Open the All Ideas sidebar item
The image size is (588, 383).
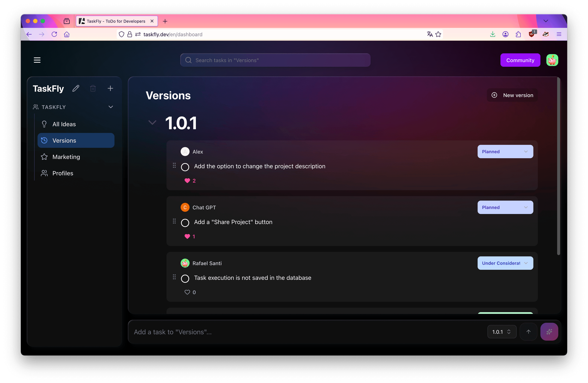(x=64, y=124)
